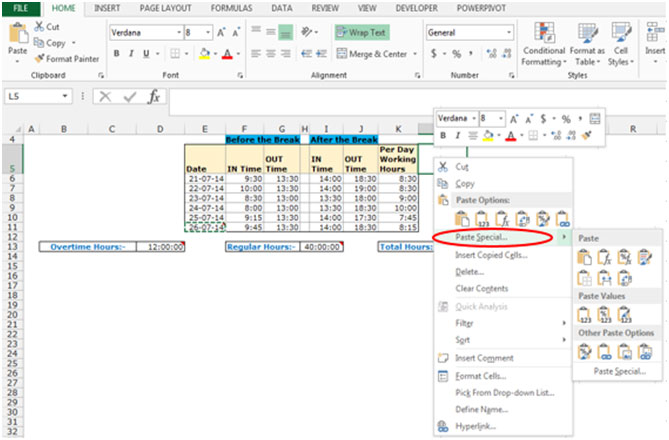Choose Clear Contents in context menu

point(482,288)
